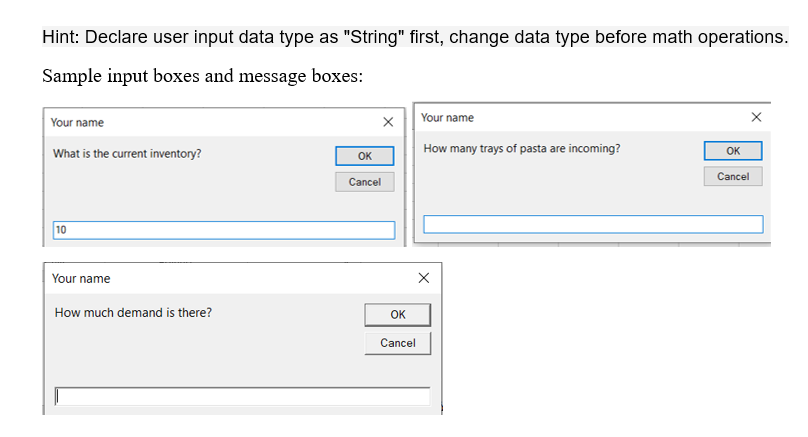The height and width of the screenshot is (437, 808).
Task: Click the 'What is the current inventory?' prompt text
Action: pyautogui.click(x=127, y=154)
